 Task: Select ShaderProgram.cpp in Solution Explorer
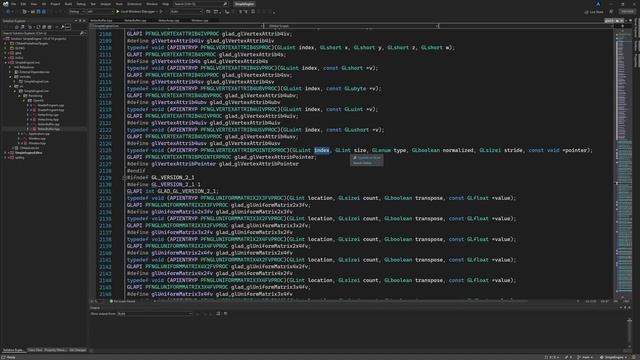click(51, 105)
